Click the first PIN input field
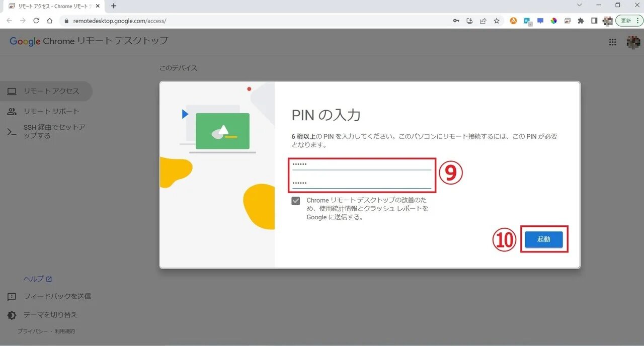644x346 pixels. click(x=362, y=165)
